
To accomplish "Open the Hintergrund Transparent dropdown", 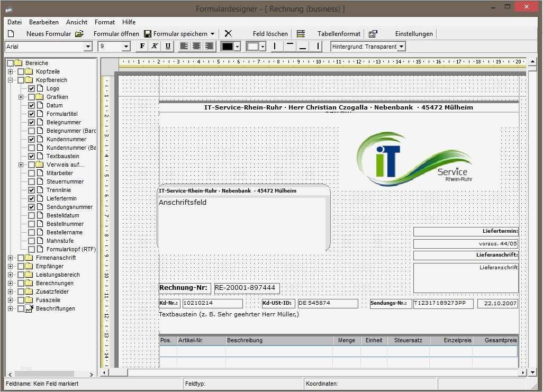I will point(401,46).
